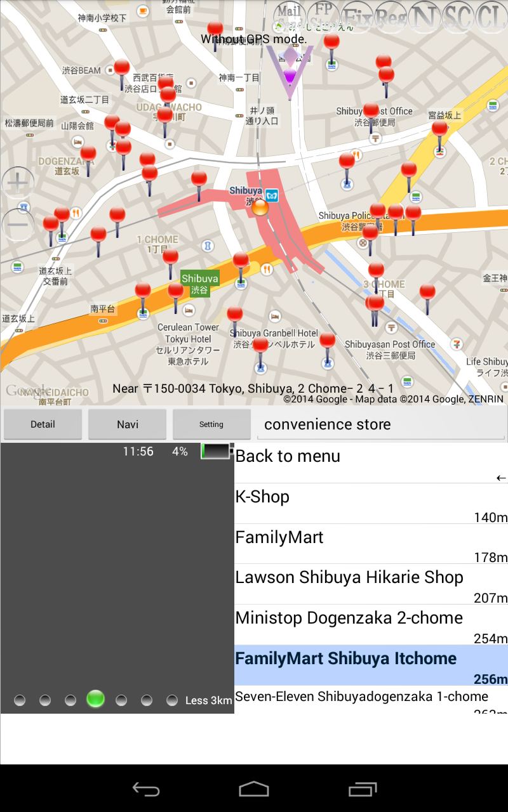Select highlighted FamilyMart Shibuya Itchome entry

click(371, 665)
